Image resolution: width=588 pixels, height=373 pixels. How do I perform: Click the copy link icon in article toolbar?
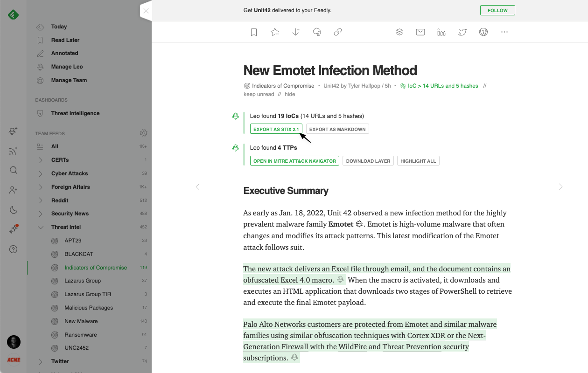click(338, 32)
